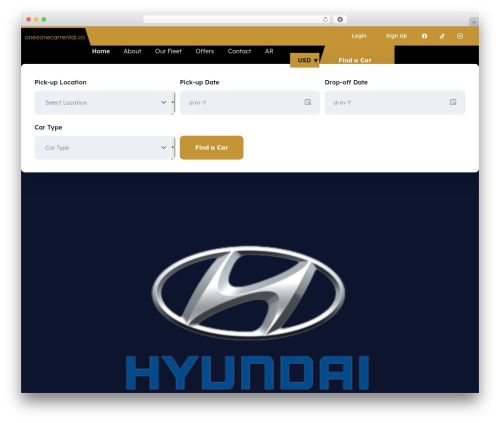Focus the Drop-off Date input field
Image resolution: width=500 pixels, height=423 pixels.
[x=395, y=103]
